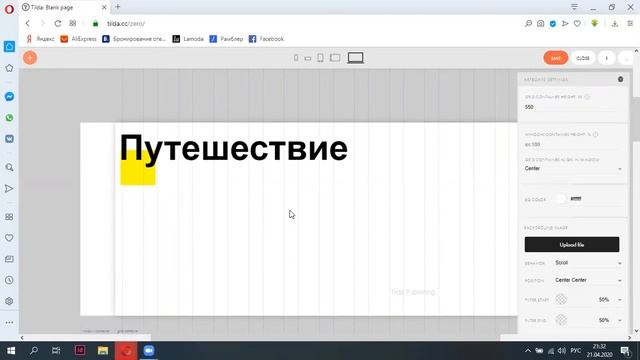
Task: Add page to bookmarks heart icon
Action: pyautogui.click(x=577, y=24)
